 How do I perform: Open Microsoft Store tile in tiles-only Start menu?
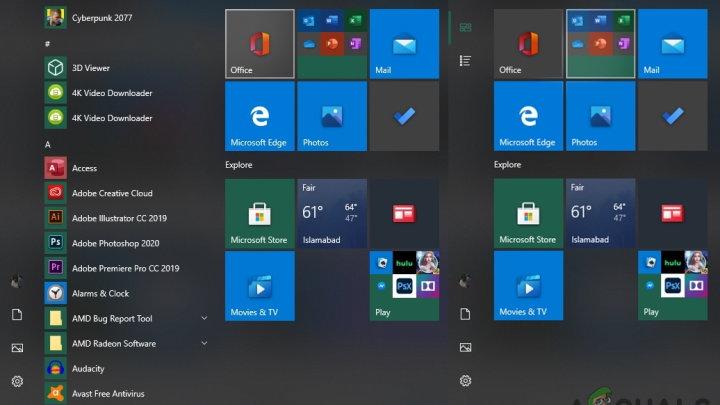click(x=529, y=214)
